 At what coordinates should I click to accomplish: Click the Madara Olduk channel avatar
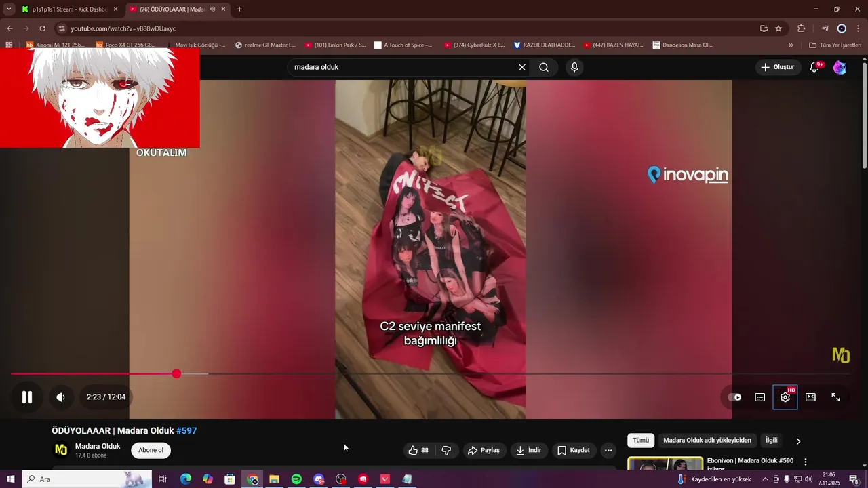point(61,450)
